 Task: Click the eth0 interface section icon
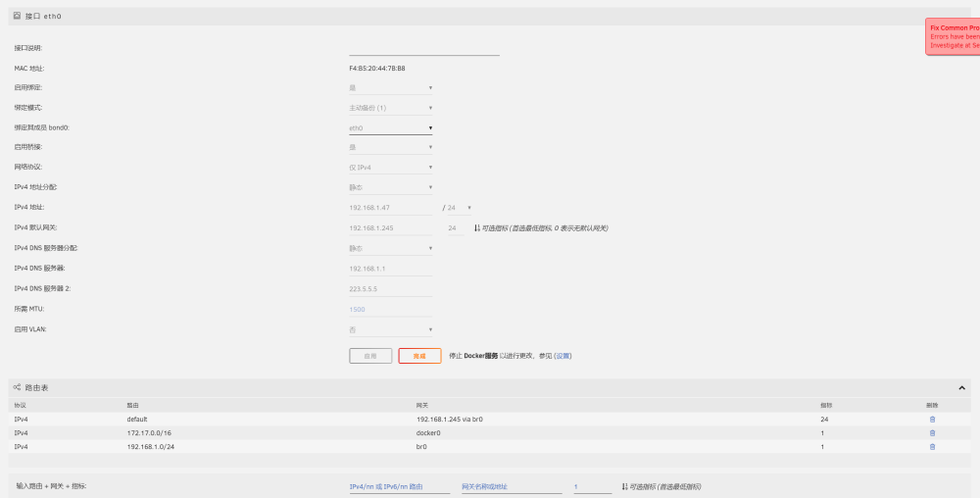(17, 16)
